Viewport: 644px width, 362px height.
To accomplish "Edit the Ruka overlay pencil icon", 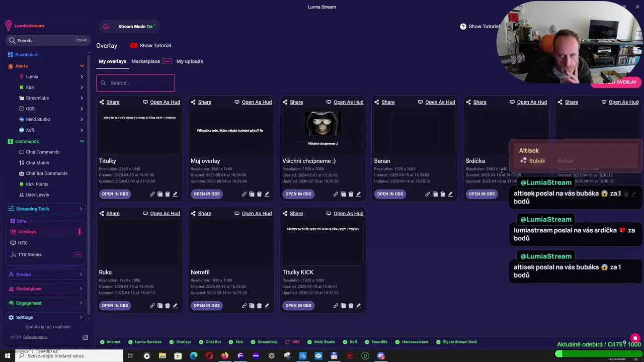I will point(175,306).
